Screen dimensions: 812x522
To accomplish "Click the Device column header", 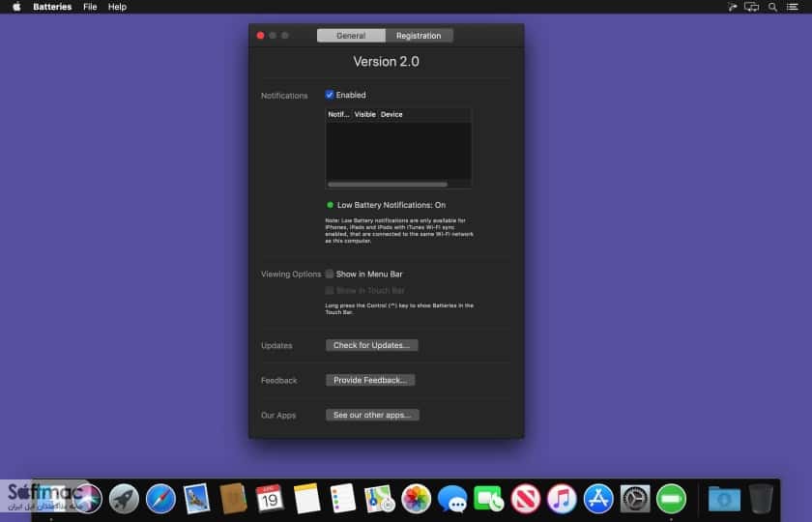I will (391, 114).
